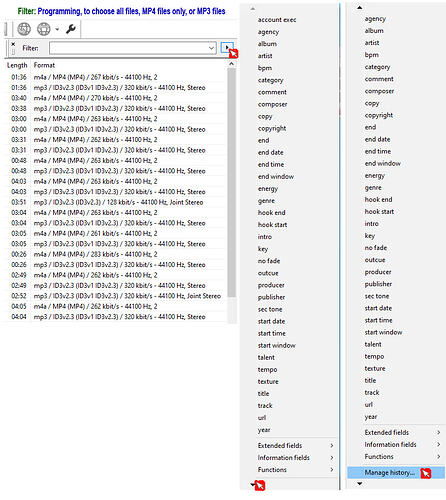Click the left-hand menu's bottom scroll-down arrow

coord(253,484)
